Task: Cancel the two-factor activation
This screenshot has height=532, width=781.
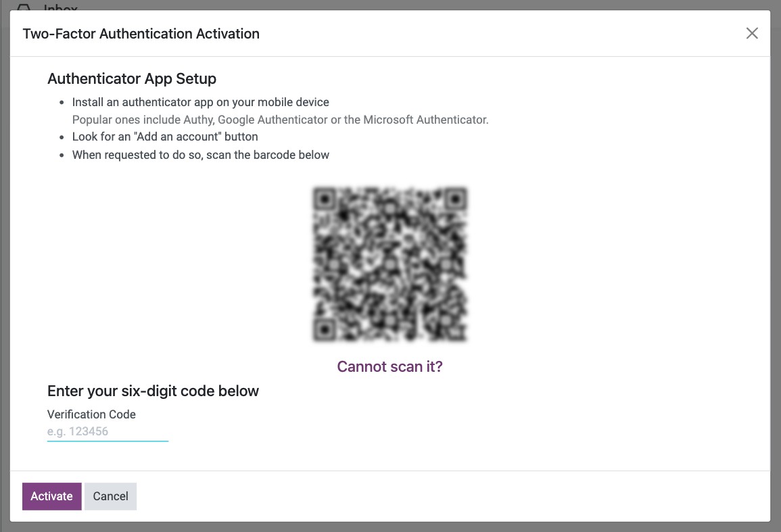Action: 110,496
